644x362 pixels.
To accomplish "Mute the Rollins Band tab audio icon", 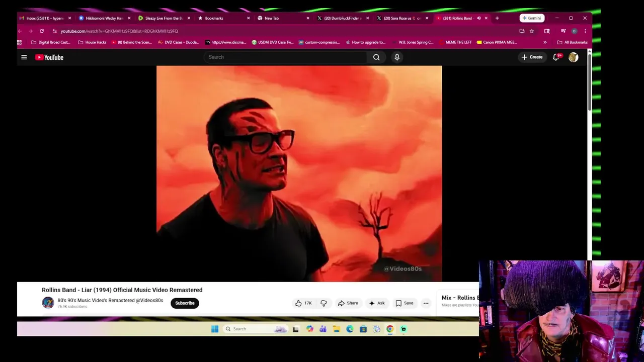I will coord(478,18).
